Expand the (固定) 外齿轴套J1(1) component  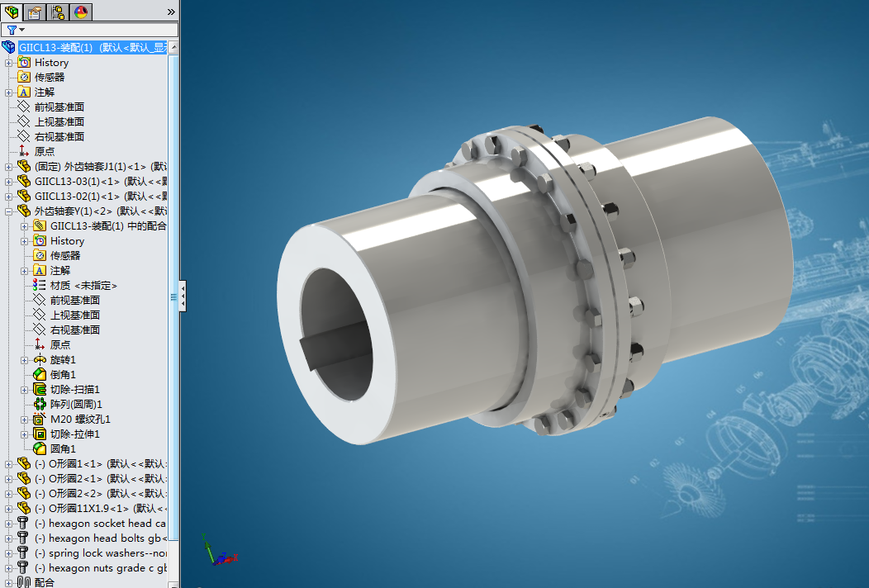[x=8, y=167]
